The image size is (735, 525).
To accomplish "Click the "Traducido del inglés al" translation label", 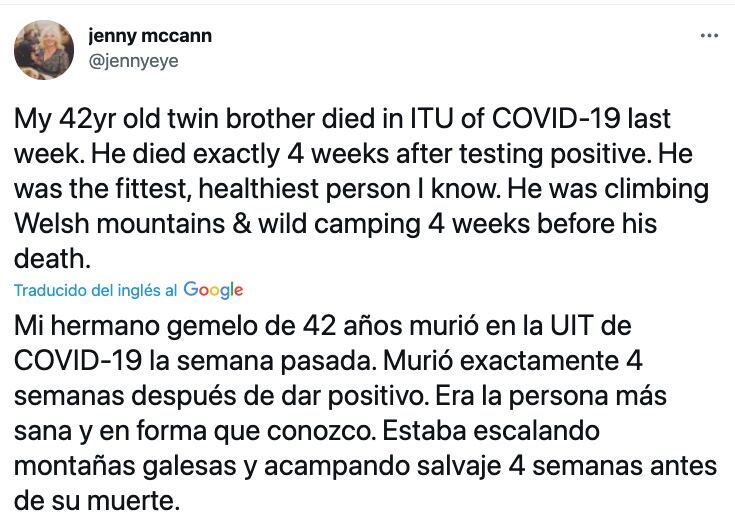I will pos(95,290).
